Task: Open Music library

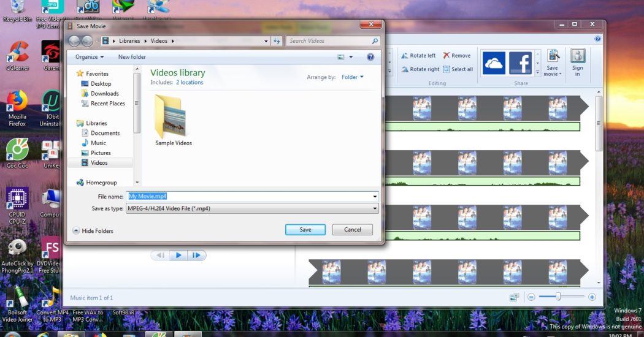Action: [x=94, y=143]
